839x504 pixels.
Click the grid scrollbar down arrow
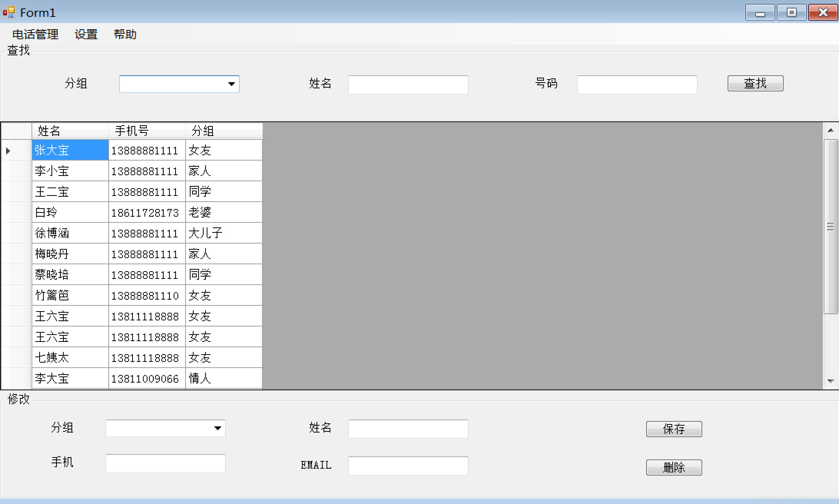(831, 381)
